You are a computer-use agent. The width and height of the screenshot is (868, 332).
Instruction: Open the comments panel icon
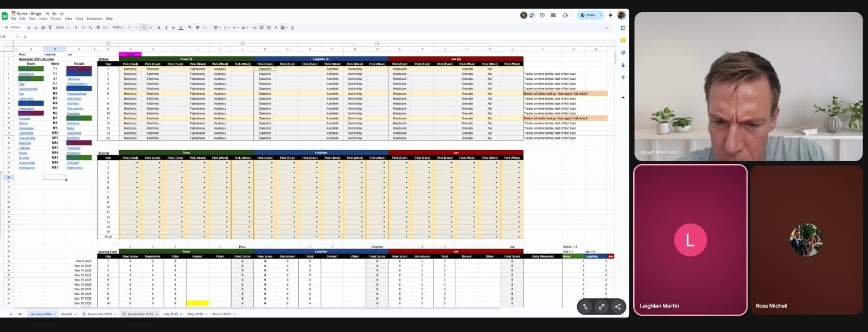(553, 15)
